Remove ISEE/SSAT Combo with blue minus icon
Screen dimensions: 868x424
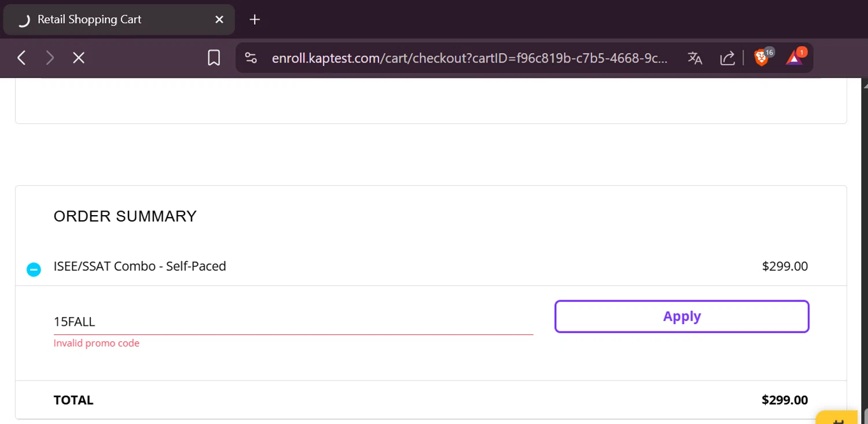tap(34, 270)
